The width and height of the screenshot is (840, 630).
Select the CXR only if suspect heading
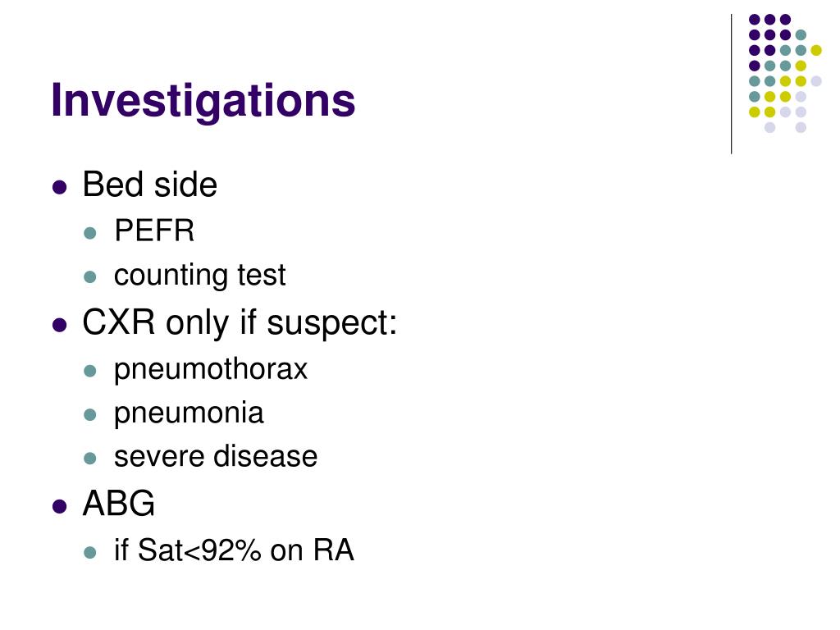[x=240, y=323]
